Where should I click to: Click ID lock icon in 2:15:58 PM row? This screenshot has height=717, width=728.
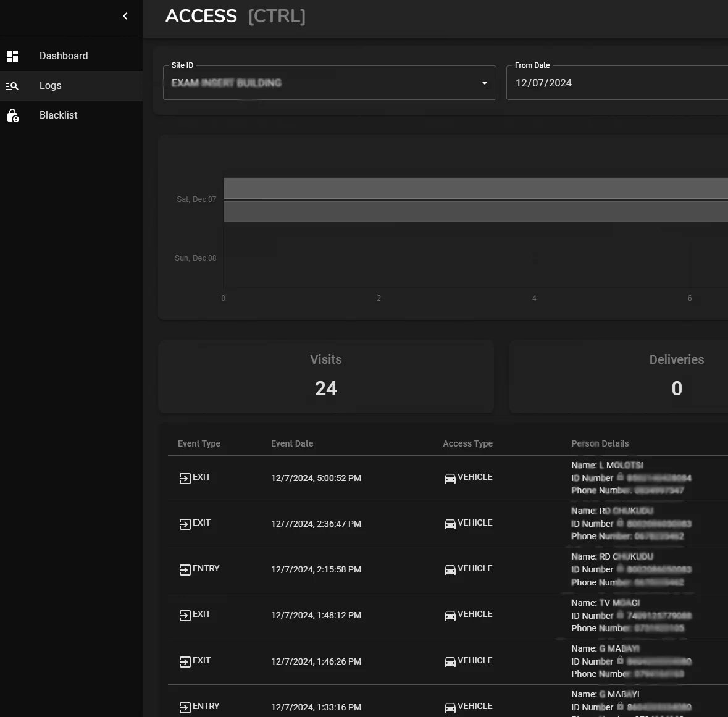620,568
